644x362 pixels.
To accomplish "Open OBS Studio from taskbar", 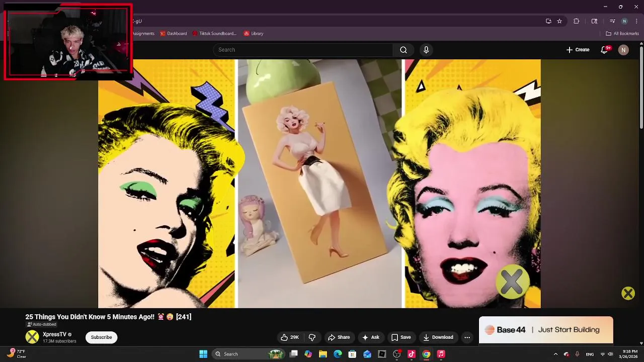I will coord(396,354).
